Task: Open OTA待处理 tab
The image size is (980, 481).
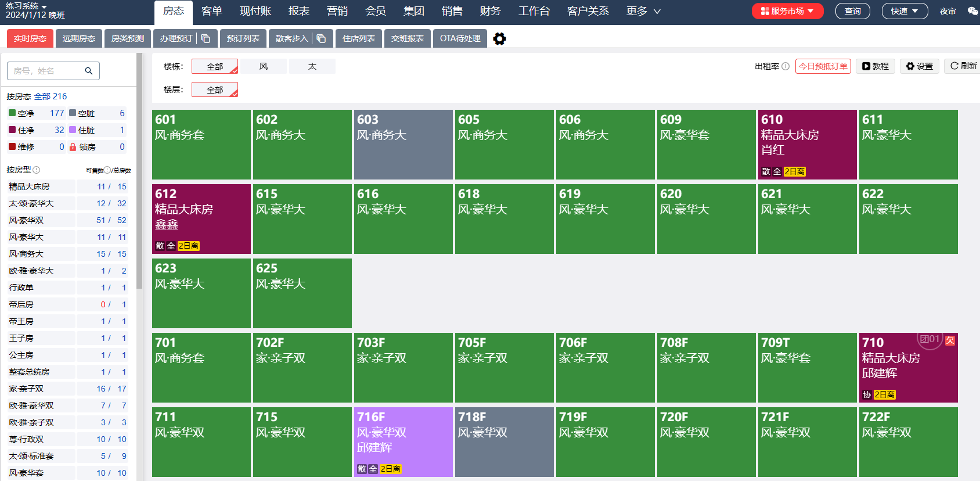Action: [x=460, y=38]
